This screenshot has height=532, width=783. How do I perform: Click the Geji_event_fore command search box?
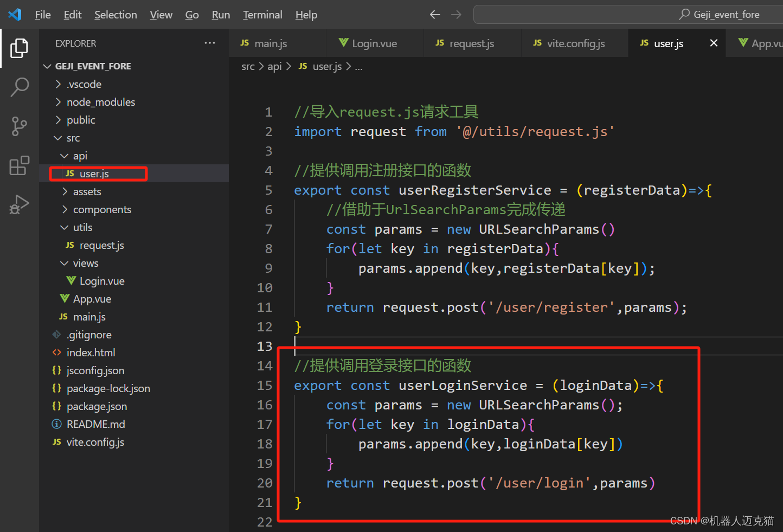628,15
